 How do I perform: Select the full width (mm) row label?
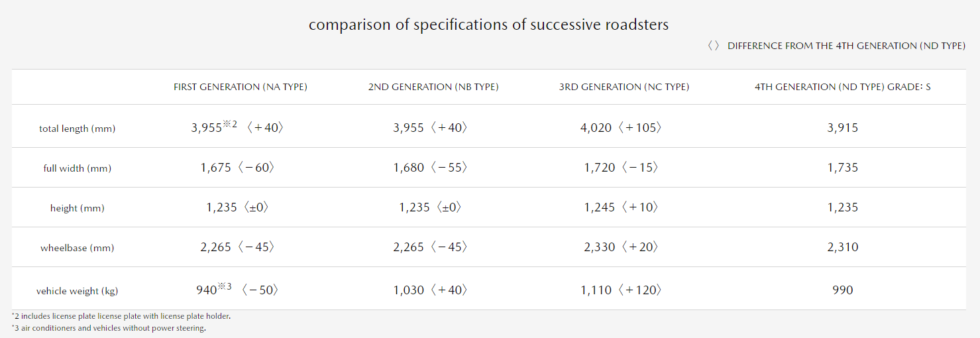click(x=77, y=168)
